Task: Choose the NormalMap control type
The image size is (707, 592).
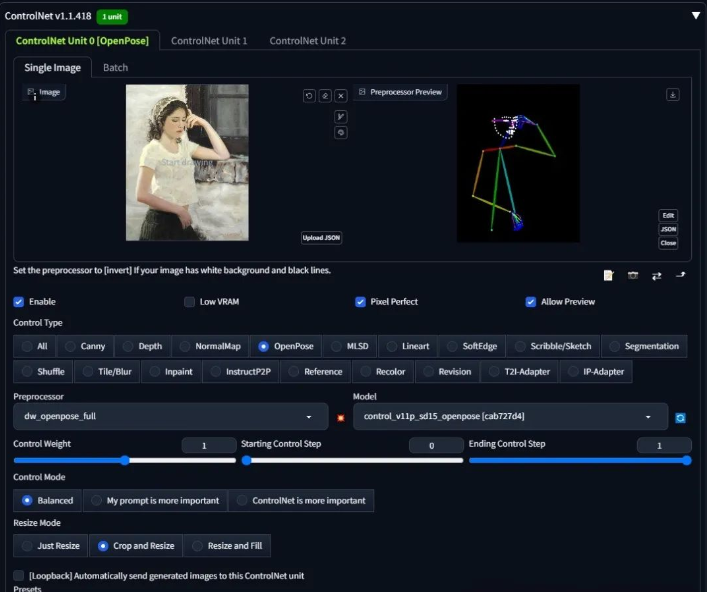Action: click(x=210, y=346)
